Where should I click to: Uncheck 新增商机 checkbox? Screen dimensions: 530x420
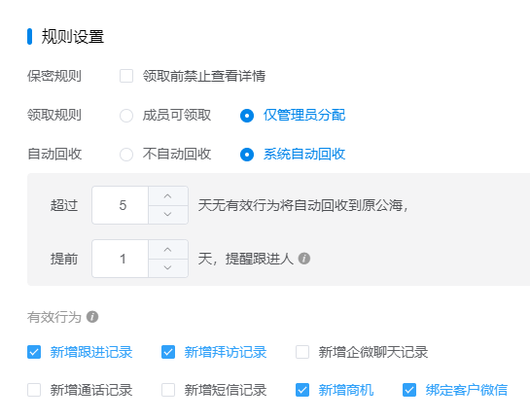[302, 390]
